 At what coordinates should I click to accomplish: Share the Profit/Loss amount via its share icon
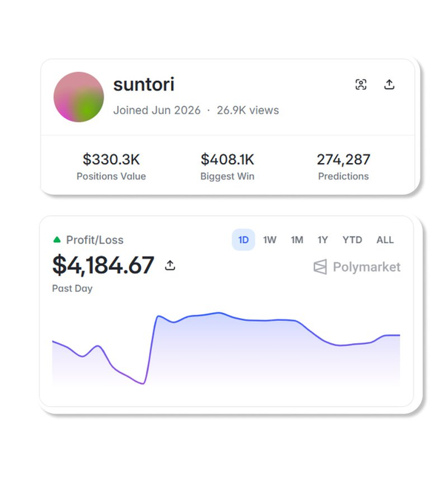pos(170,265)
